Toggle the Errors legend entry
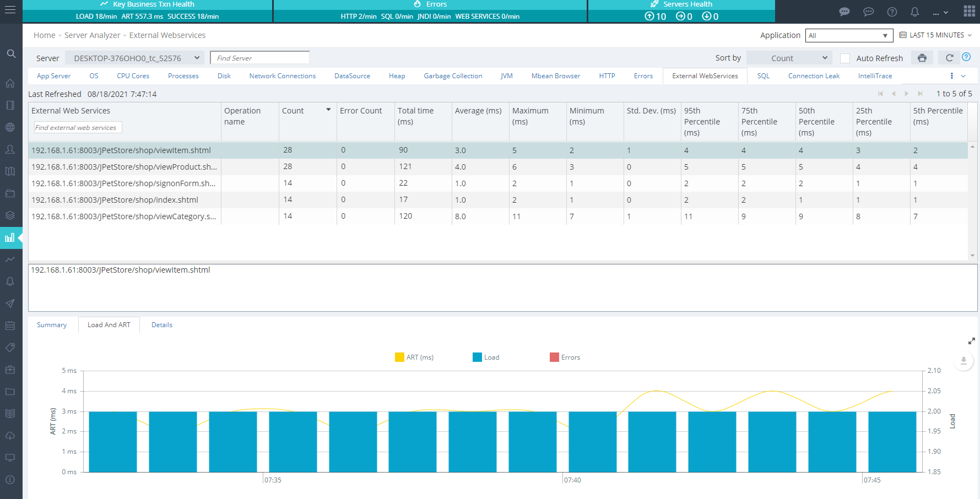The width and height of the screenshot is (980, 499). pyautogui.click(x=565, y=357)
